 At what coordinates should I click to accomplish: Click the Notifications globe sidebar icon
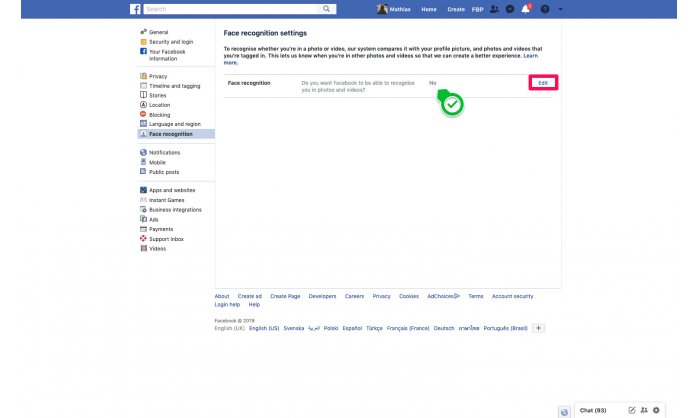(x=143, y=152)
